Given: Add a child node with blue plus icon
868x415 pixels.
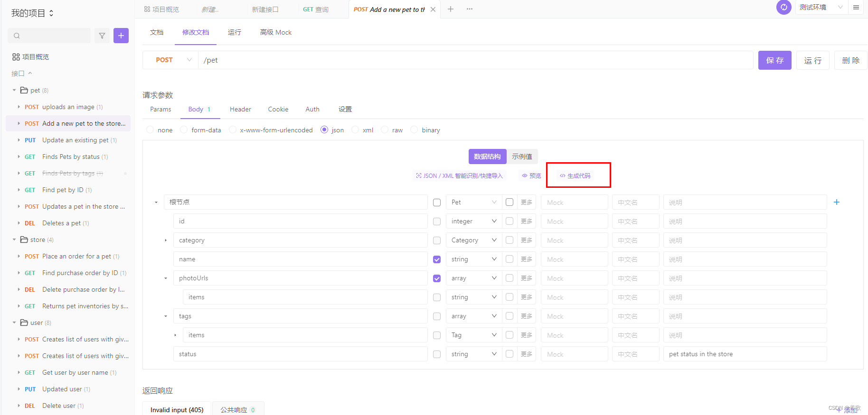Looking at the screenshot, I should tap(837, 202).
